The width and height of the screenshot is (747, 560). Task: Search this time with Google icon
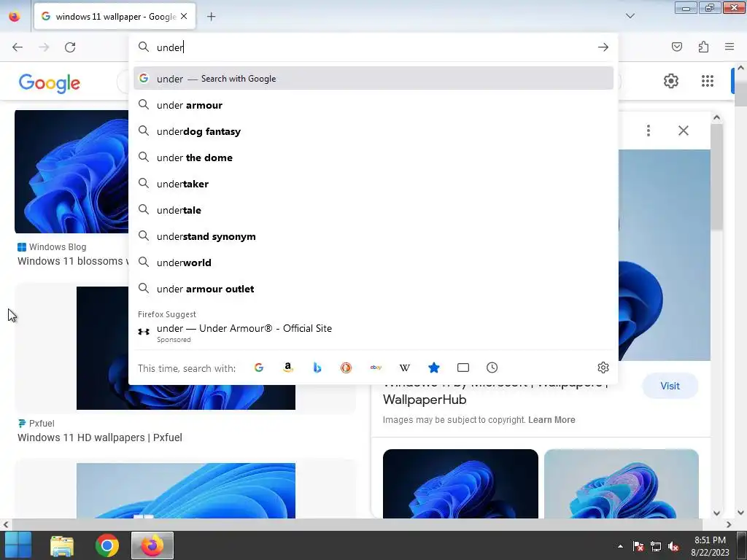click(x=259, y=367)
